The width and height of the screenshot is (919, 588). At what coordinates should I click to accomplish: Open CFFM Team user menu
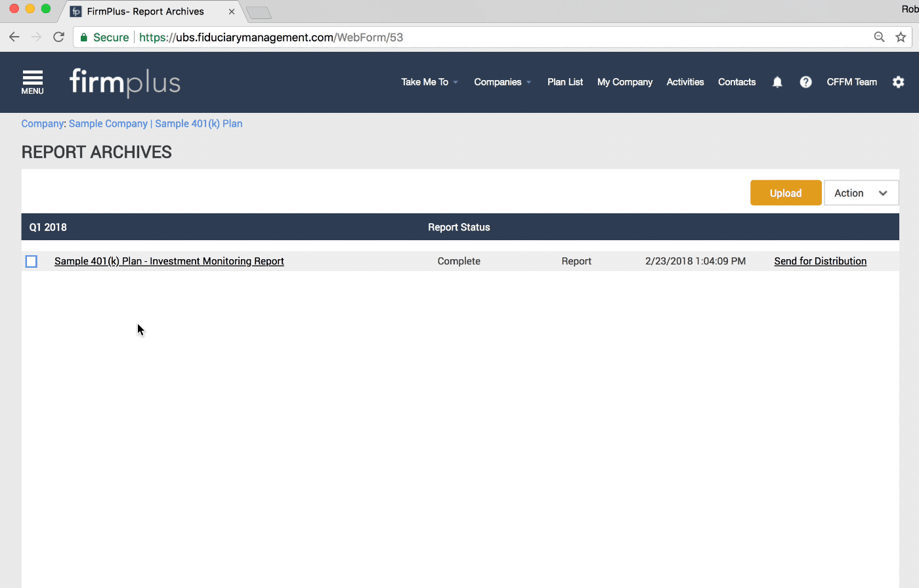851,82
